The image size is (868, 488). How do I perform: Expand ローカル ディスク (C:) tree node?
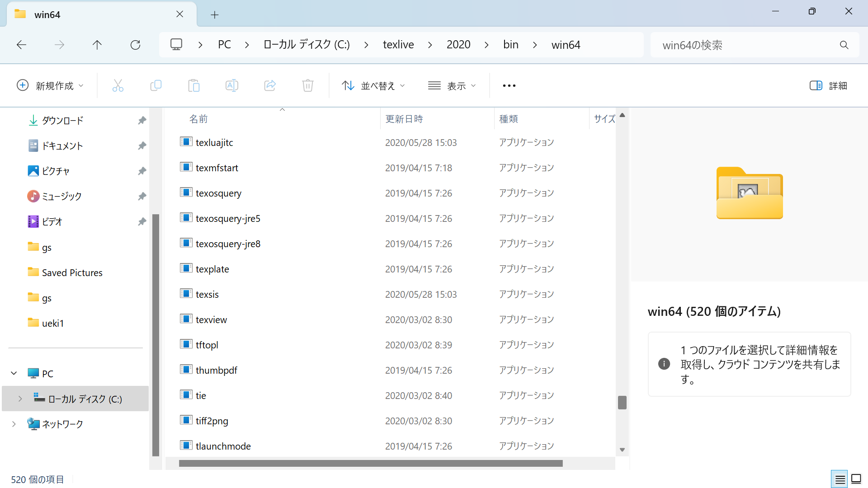coord(20,399)
